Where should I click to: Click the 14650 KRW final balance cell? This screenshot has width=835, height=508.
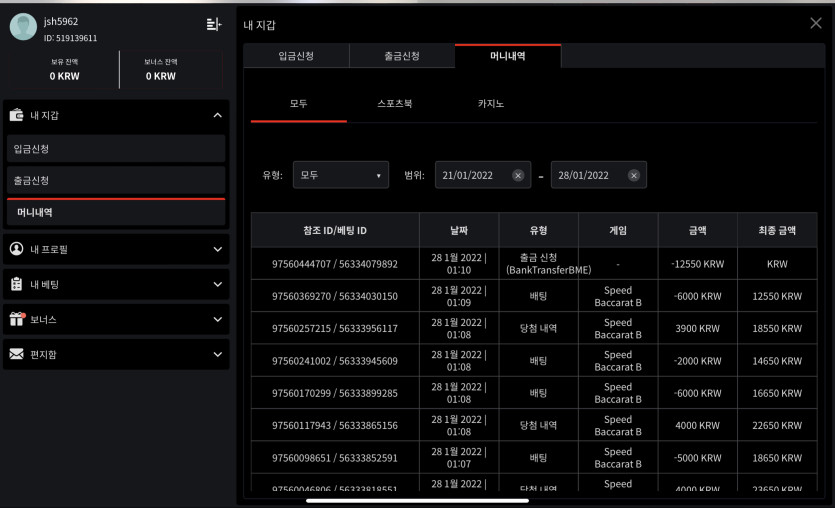coord(777,361)
